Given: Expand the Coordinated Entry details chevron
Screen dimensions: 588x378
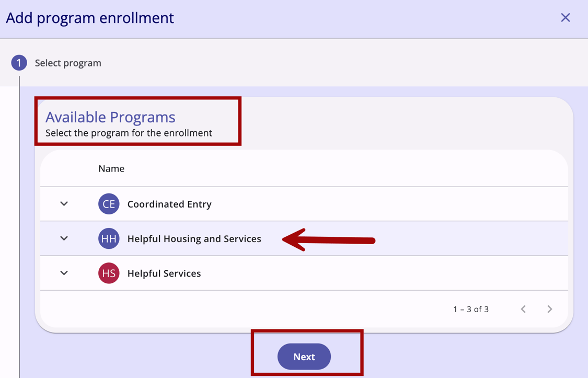Looking at the screenshot, I should 63,204.
